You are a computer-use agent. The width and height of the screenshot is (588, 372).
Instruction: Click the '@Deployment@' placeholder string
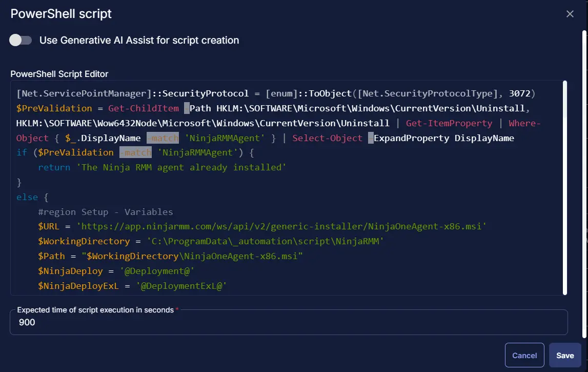[157, 271]
